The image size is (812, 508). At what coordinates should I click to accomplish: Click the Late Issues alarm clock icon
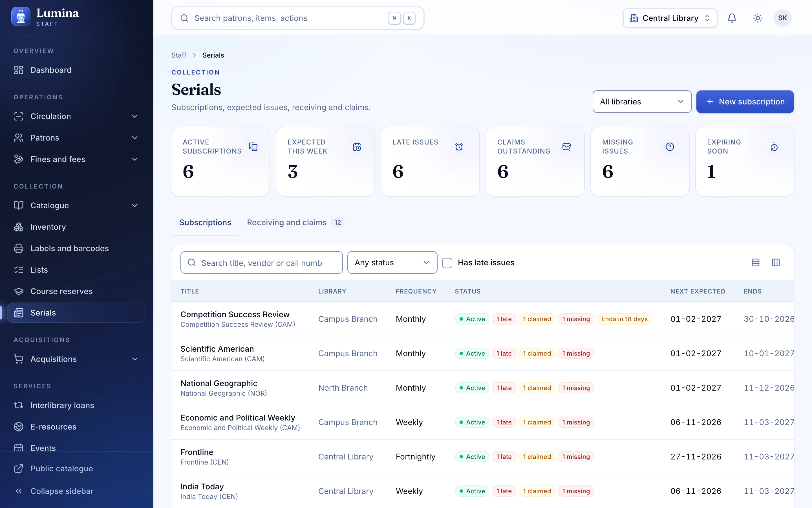459,147
